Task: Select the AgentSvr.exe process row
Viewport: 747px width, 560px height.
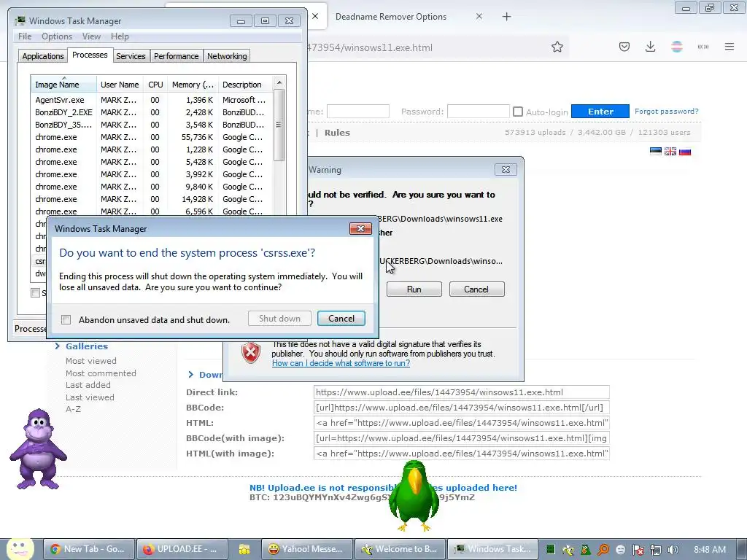Action: click(152, 100)
